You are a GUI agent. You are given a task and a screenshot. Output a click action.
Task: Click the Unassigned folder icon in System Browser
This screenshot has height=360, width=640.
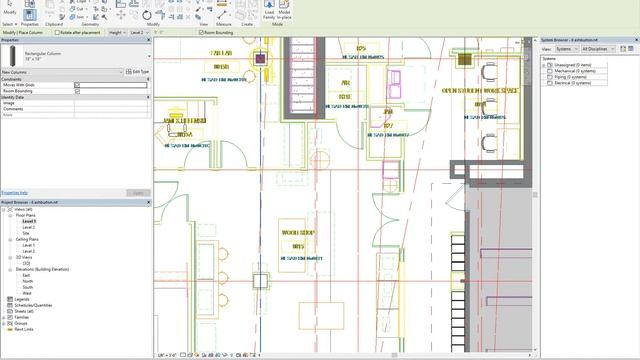pyautogui.click(x=550, y=65)
